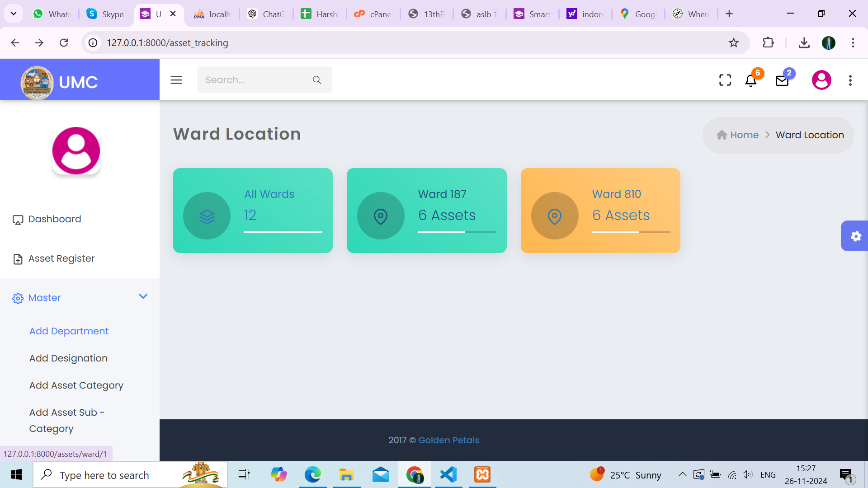Open the Ward 187 card
The width and height of the screenshot is (868, 488).
click(426, 211)
